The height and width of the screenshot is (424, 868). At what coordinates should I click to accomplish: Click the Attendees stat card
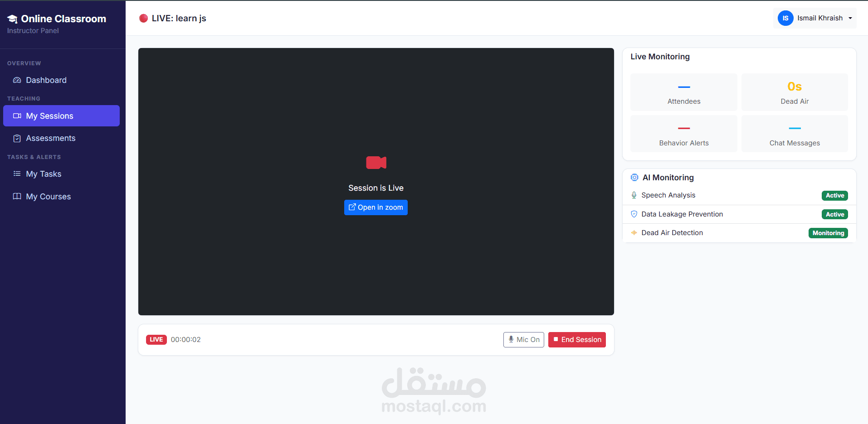[684, 92]
